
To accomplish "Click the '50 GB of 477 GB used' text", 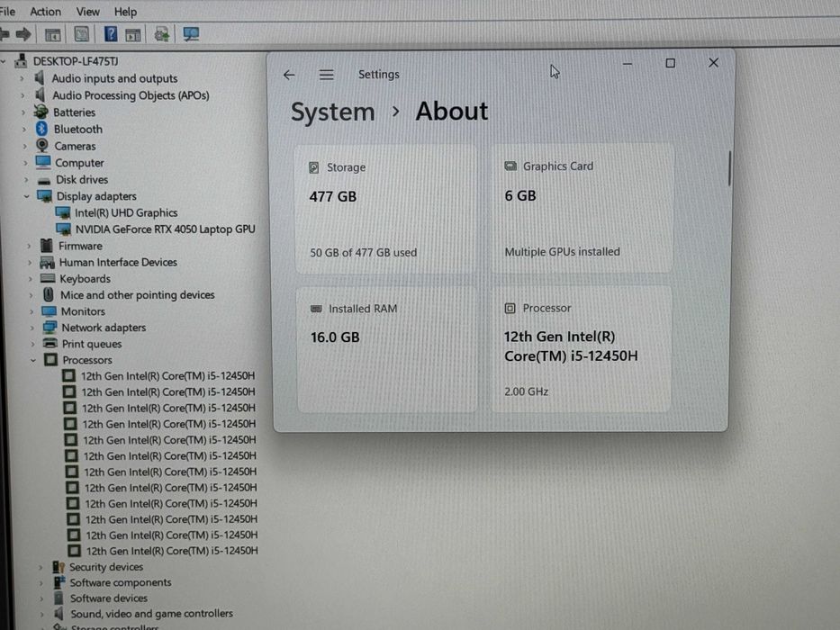I will pos(363,252).
